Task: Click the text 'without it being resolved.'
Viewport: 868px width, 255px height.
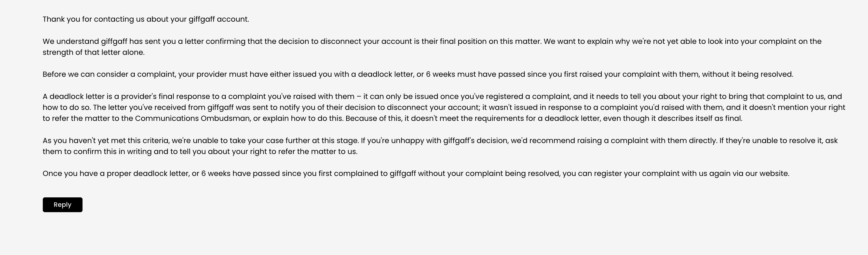Action: pyautogui.click(x=748, y=74)
